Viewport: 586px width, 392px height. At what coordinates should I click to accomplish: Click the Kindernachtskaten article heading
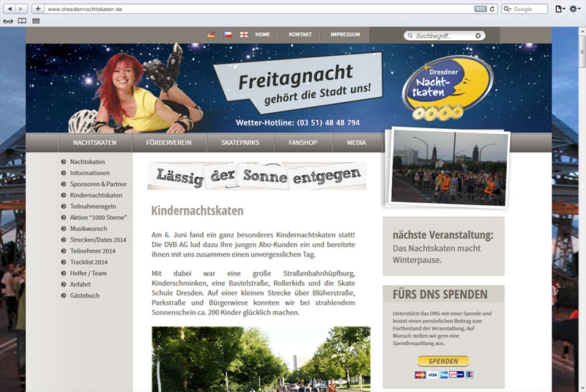(197, 211)
